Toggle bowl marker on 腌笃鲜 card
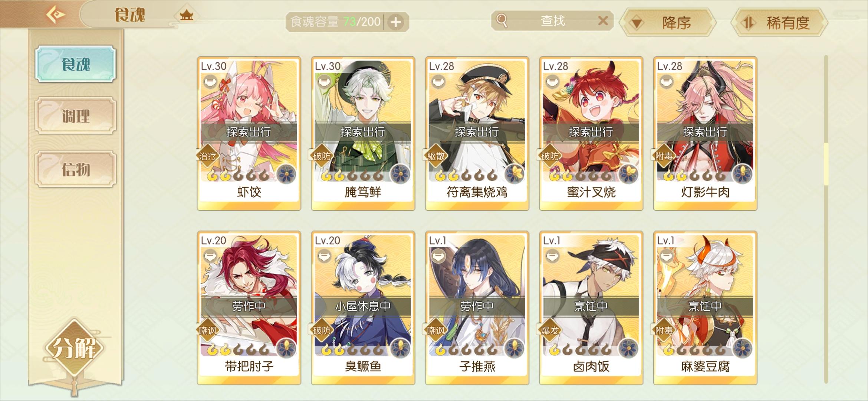Image resolution: width=868 pixels, height=401 pixels. click(324, 81)
